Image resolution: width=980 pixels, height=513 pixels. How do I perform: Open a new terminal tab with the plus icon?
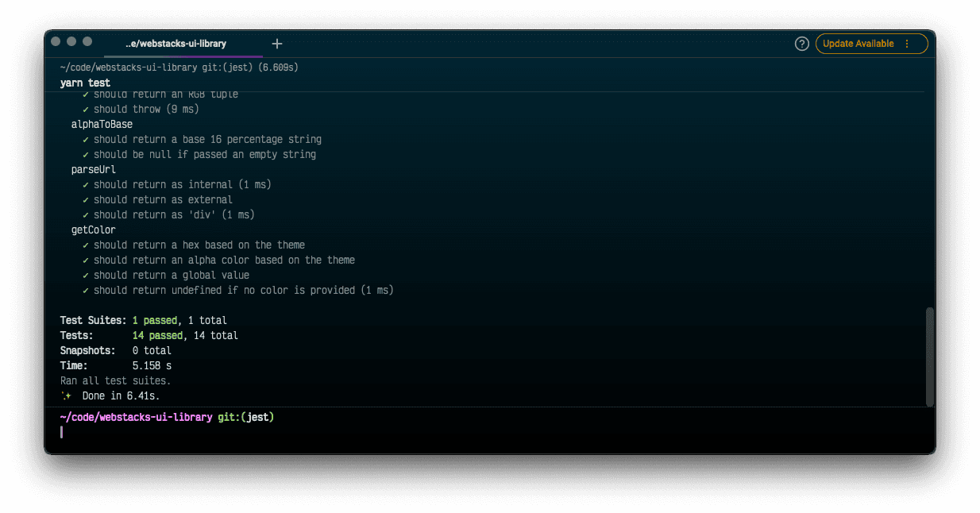276,44
